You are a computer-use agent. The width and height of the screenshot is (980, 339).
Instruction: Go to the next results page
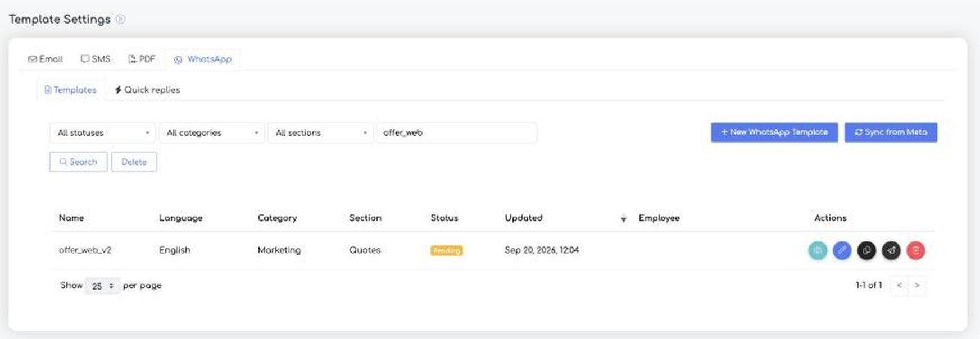[917, 286]
